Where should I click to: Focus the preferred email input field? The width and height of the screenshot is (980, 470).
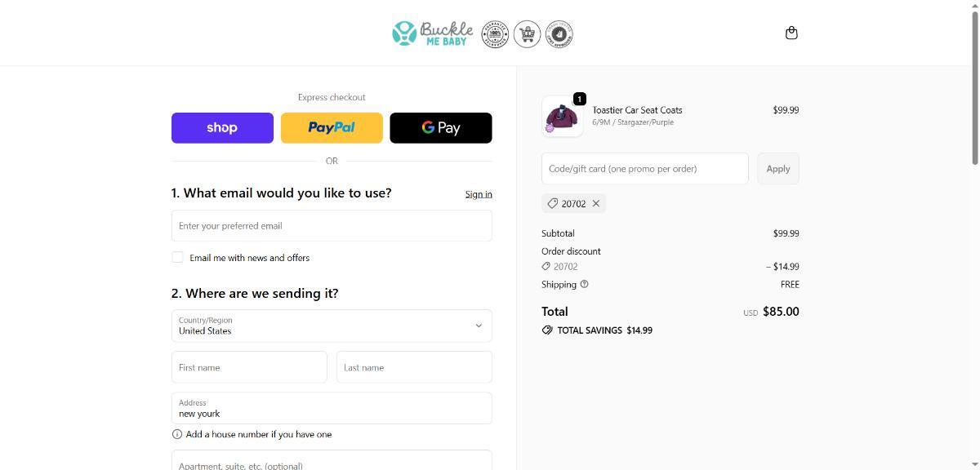tap(332, 226)
